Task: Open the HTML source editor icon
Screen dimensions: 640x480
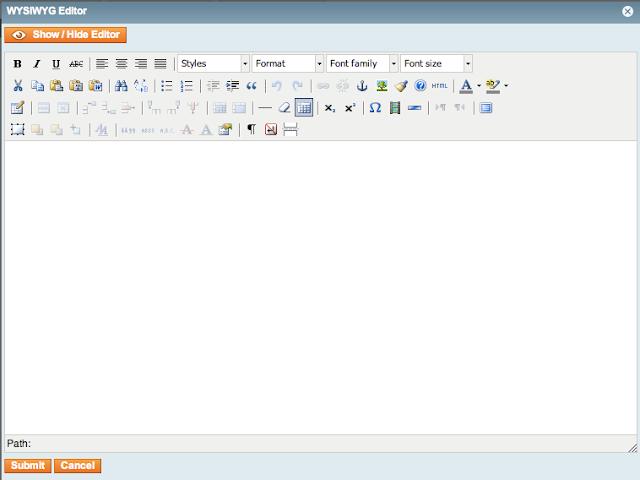Action: (439, 86)
